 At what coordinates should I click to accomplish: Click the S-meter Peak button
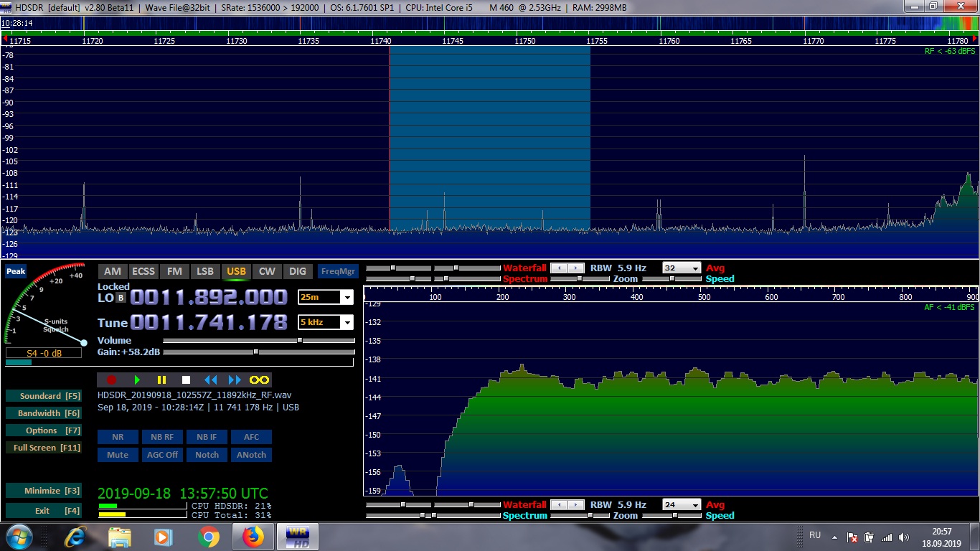tap(15, 271)
